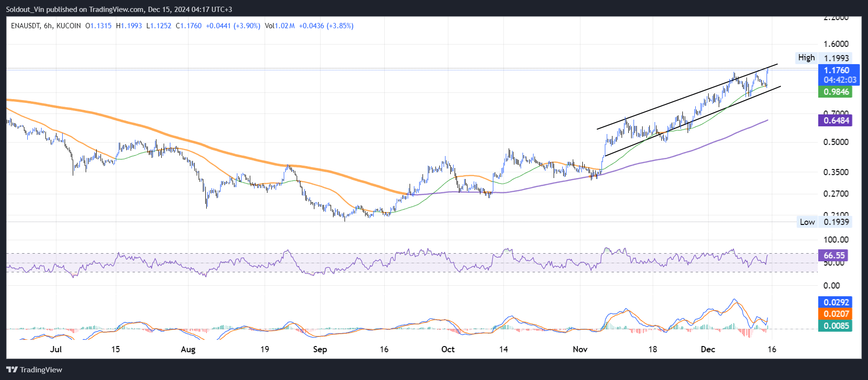The height and width of the screenshot is (380, 868).
Task: Click the Low label tag on price axis
Action: pos(807,222)
